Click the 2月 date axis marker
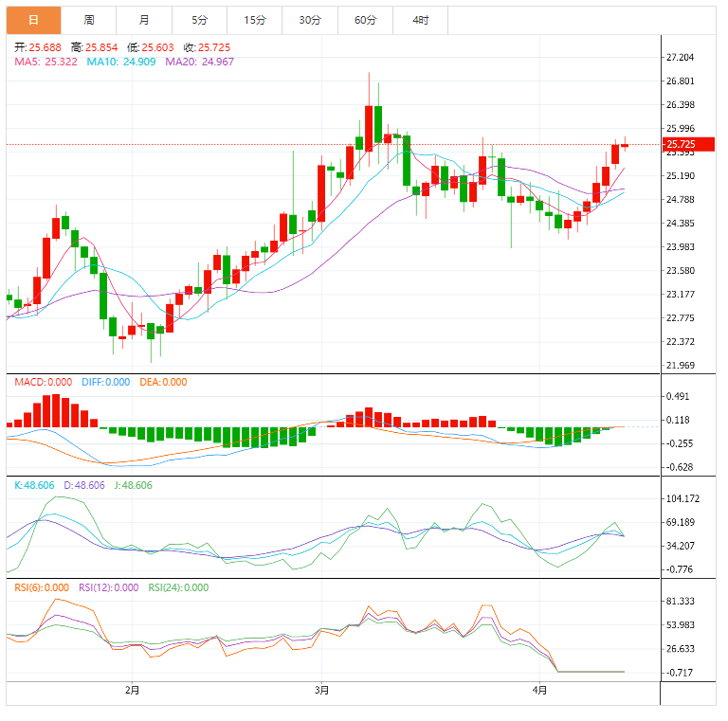 [x=133, y=691]
